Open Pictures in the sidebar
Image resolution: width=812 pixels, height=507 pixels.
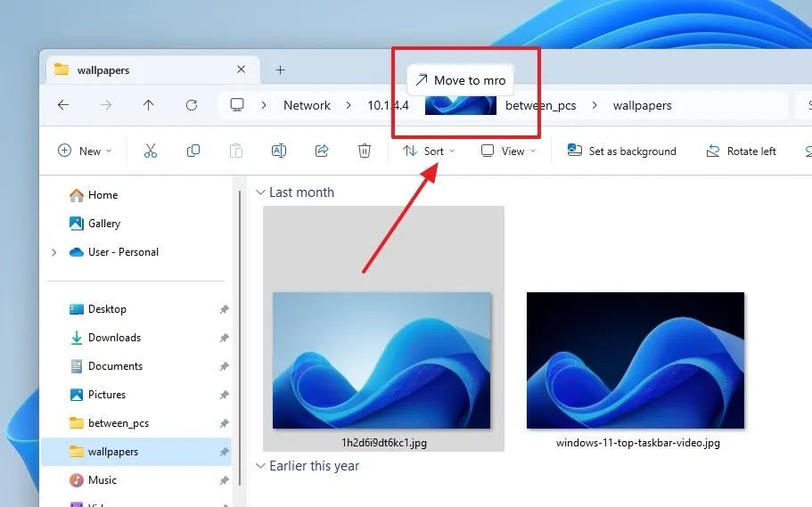pyautogui.click(x=97, y=394)
